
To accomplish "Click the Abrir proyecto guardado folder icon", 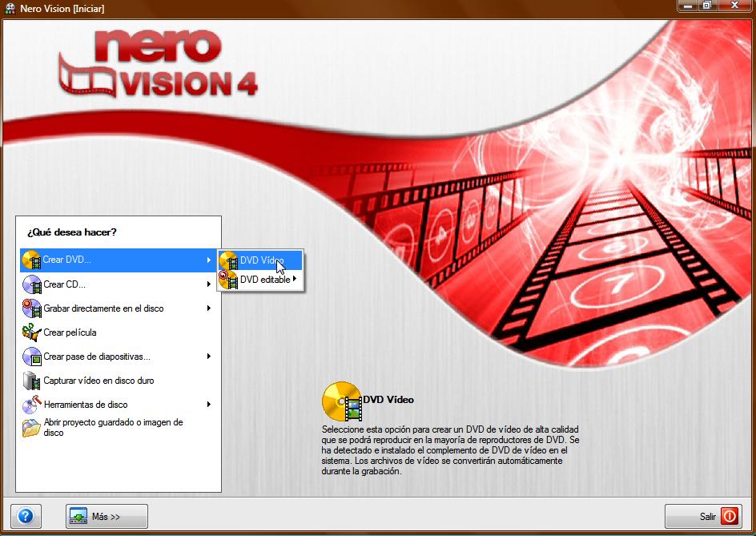I will coord(32,428).
